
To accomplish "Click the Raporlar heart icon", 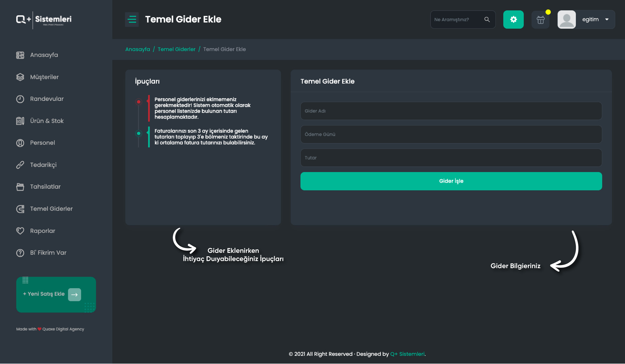I will [x=20, y=231].
